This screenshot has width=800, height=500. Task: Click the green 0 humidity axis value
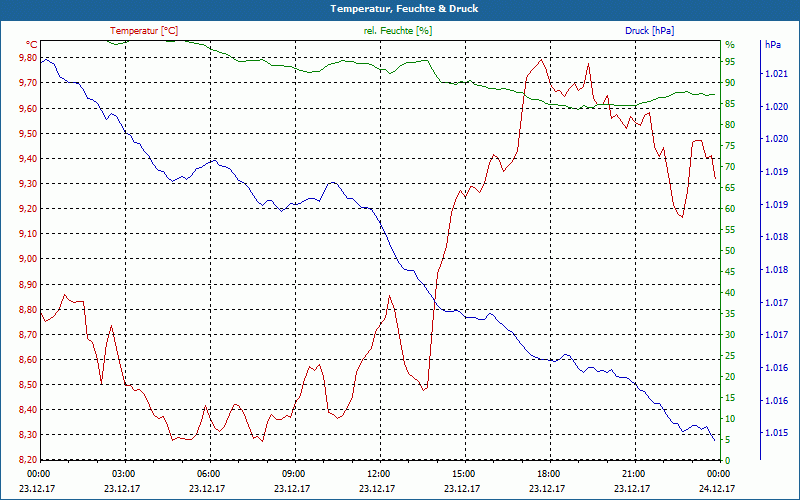point(728,461)
